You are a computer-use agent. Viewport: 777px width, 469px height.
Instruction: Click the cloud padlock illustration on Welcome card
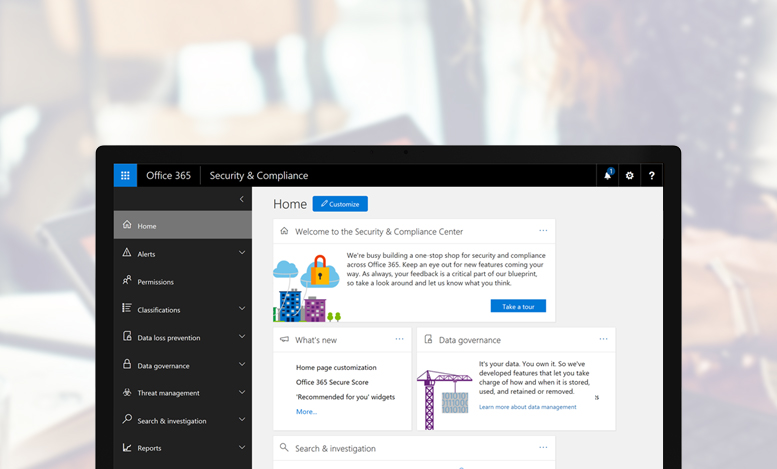point(307,288)
